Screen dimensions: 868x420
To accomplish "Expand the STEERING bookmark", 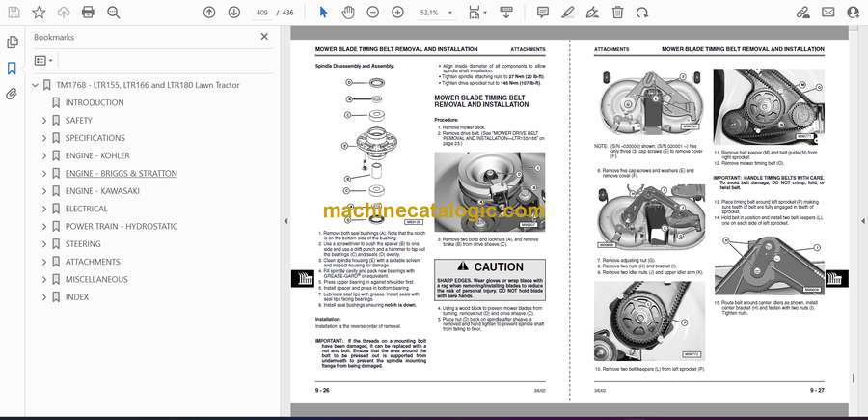I will (x=44, y=244).
